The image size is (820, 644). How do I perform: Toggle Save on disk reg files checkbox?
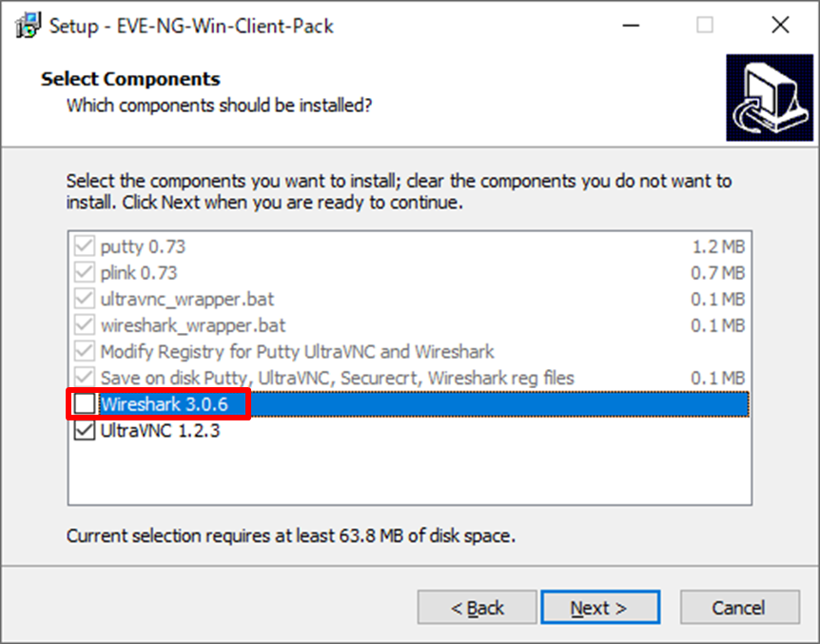click(x=86, y=378)
